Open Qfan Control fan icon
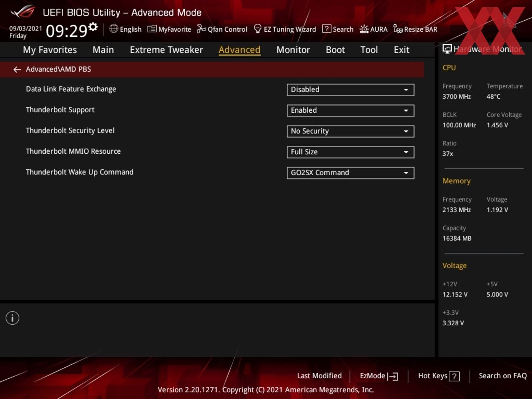This screenshot has height=399, width=532. (201, 29)
